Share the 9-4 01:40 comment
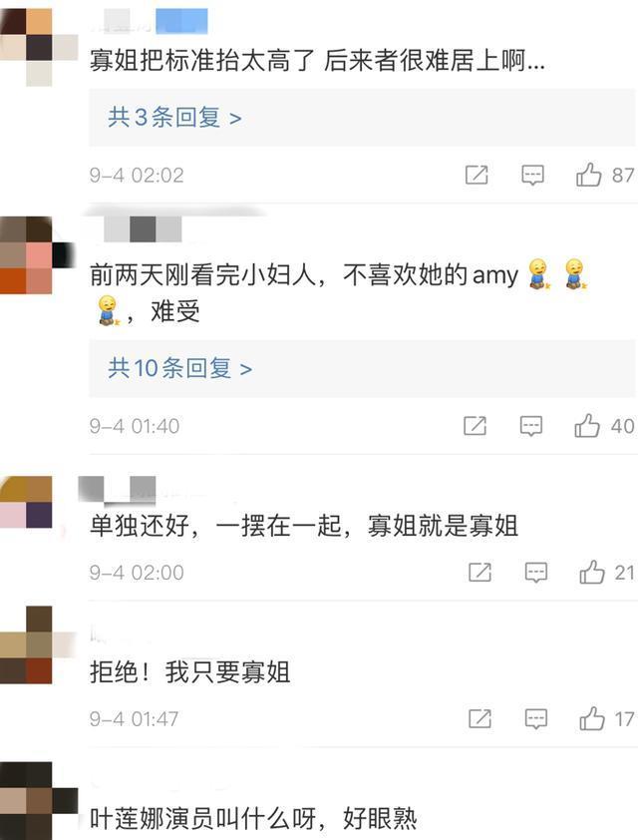This screenshot has width=638, height=840. [475, 426]
